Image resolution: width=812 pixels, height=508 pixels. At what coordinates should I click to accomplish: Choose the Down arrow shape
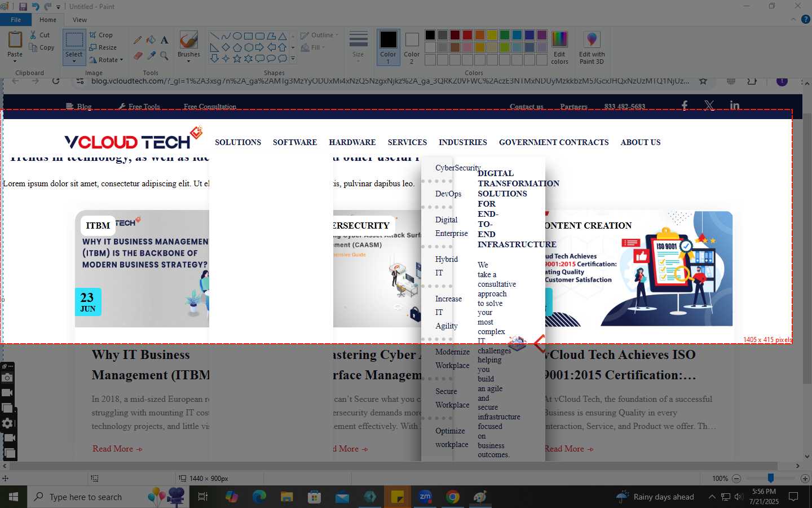tap(214, 58)
